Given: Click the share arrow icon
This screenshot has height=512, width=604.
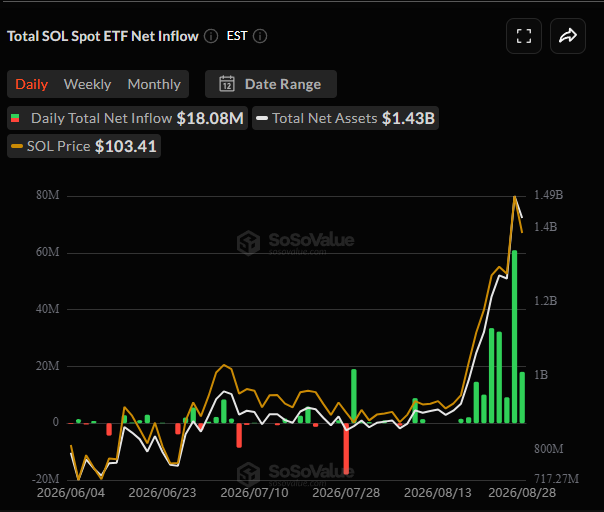Looking at the screenshot, I should click(x=568, y=36).
